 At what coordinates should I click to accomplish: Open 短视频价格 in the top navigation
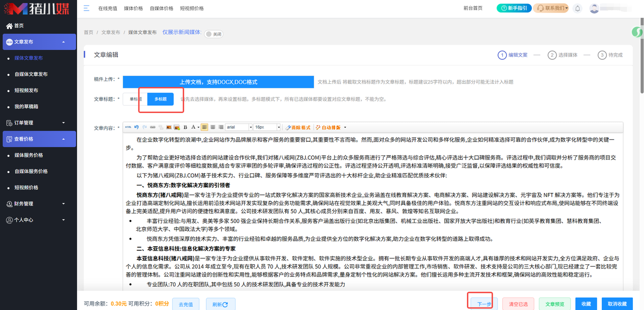point(192,9)
